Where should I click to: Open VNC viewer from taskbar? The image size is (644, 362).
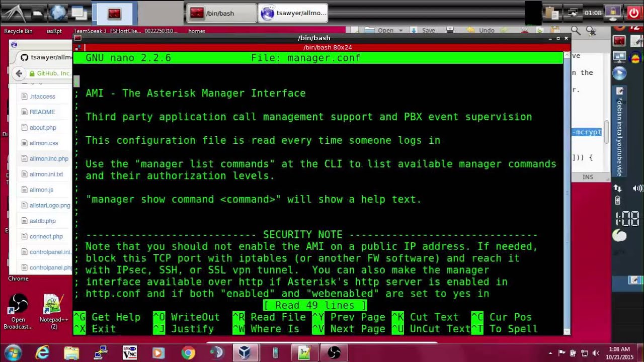click(x=130, y=353)
